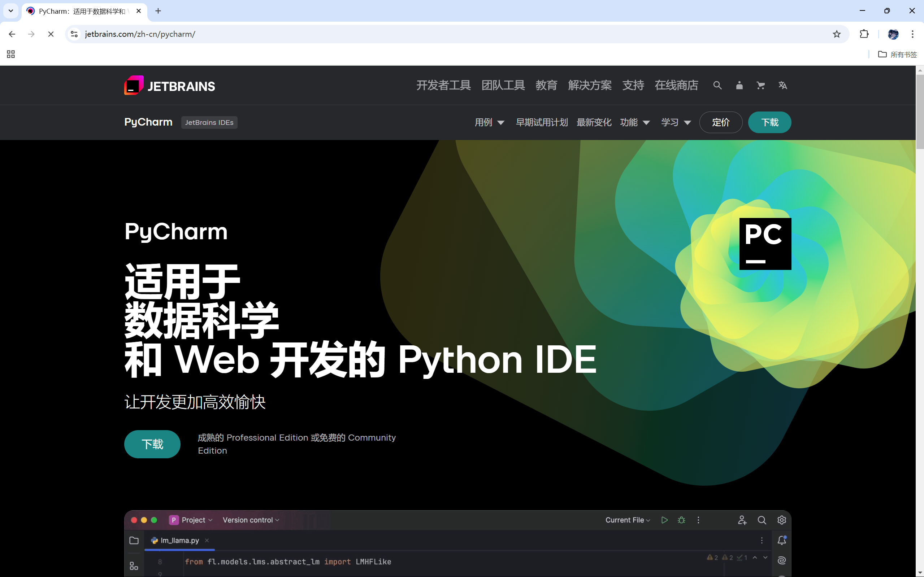Open the language selector icon

point(783,85)
